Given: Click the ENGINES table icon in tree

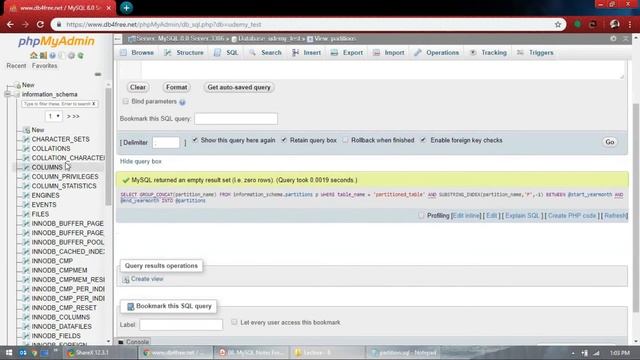Looking at the screenshot, I should (x=26, y=196).
